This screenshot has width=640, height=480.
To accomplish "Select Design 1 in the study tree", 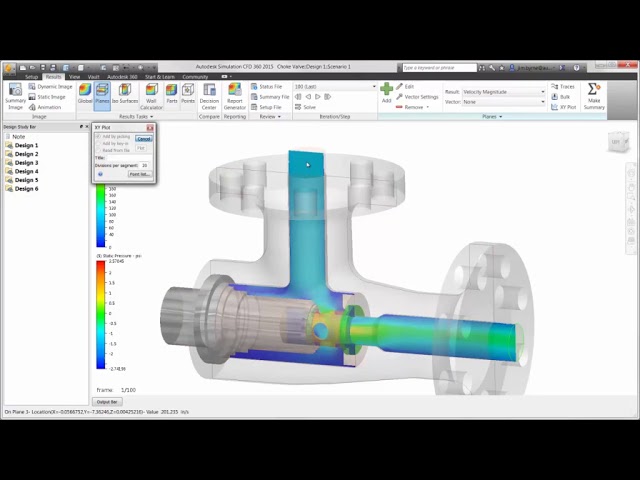I will coord(22,145).
